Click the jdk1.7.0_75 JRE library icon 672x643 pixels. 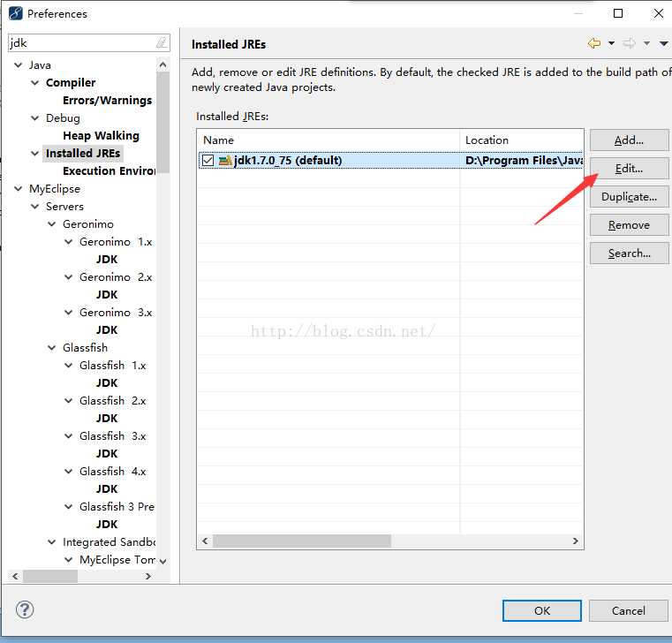225,161
